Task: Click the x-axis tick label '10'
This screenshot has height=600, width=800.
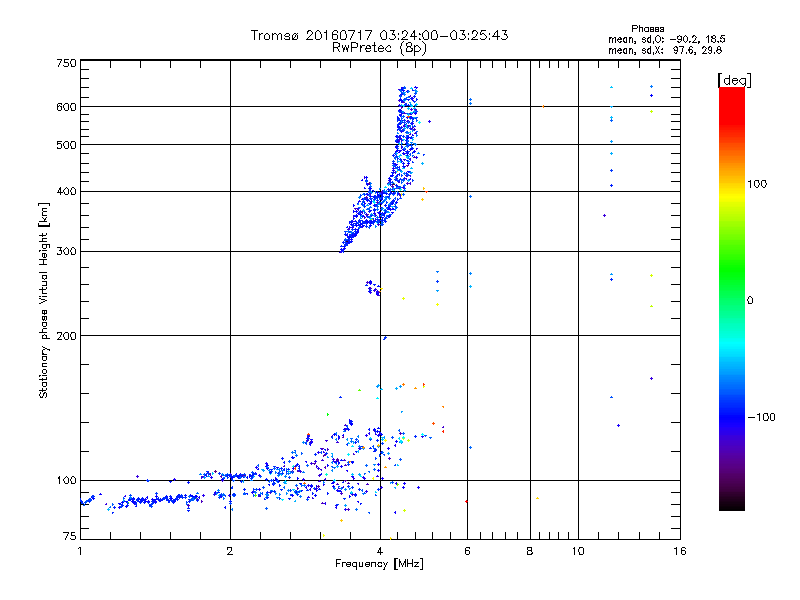Action: click(578, 551)
